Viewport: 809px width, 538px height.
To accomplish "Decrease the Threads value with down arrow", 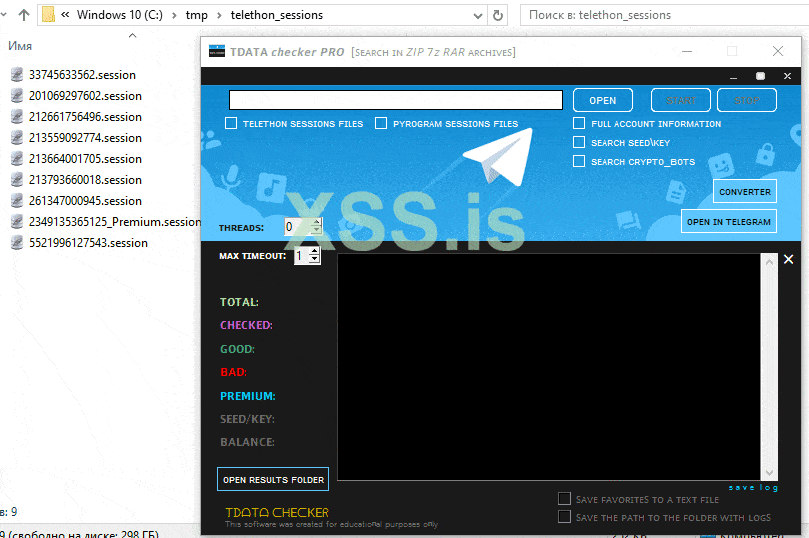I will point(316,230).
